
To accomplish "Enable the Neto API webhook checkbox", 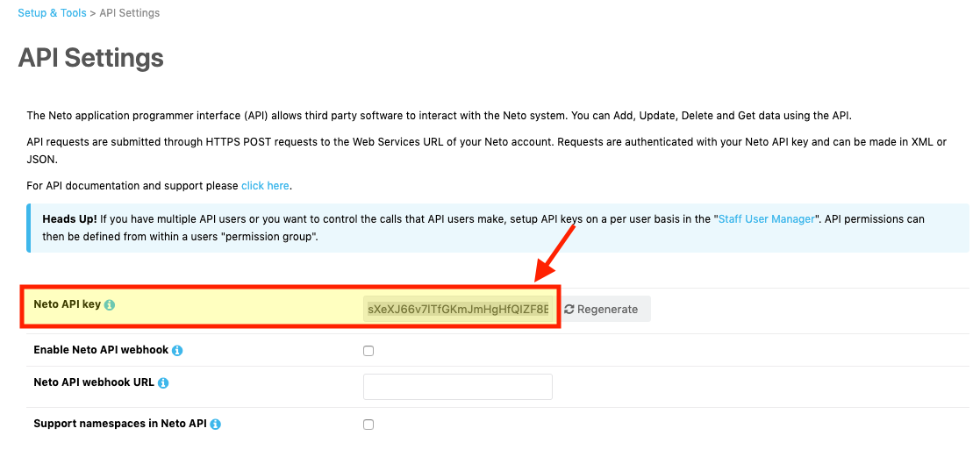I will pos(368,351).
